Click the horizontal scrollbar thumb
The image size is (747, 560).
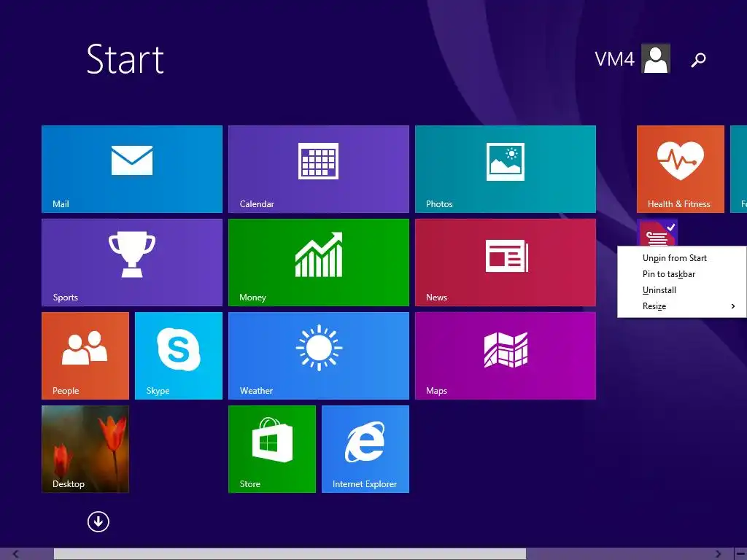coord(290,554)
